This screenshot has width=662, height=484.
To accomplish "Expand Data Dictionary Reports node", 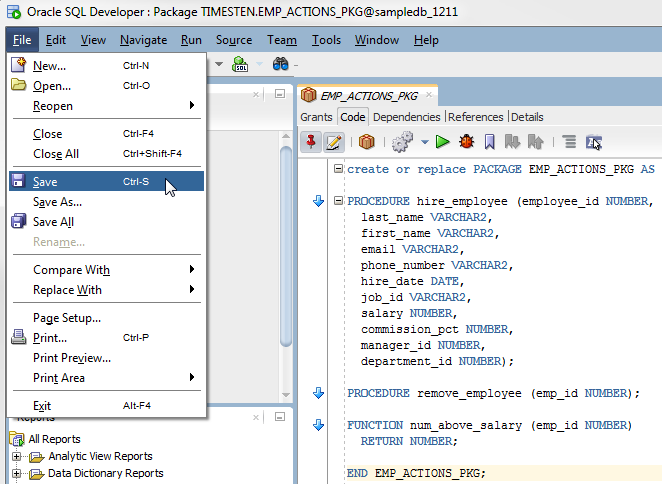I will (16, 473).
